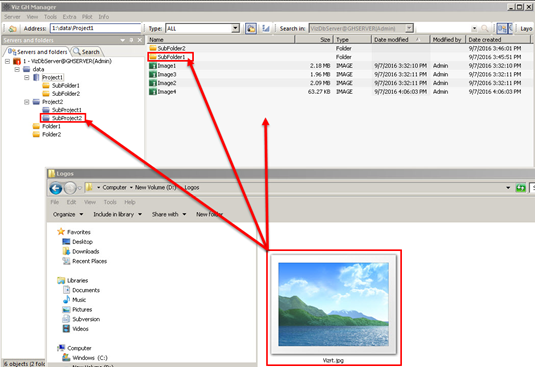The image size is (535, 367).
Task: Refresh the Logos window with the green icon
Action: click(520, 188)
